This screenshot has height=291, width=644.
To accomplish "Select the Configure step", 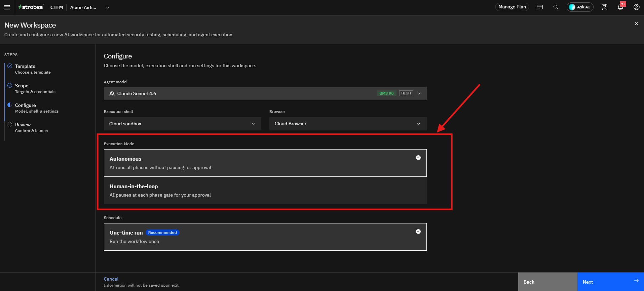I will [x=37, y=108].
